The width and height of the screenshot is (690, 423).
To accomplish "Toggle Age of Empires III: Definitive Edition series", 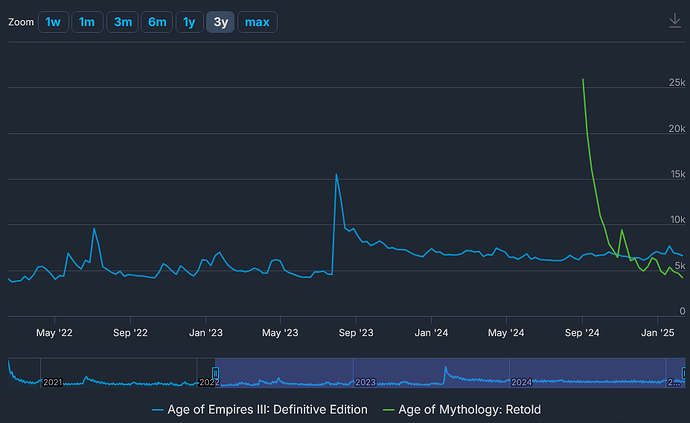I will click(260, 410).
